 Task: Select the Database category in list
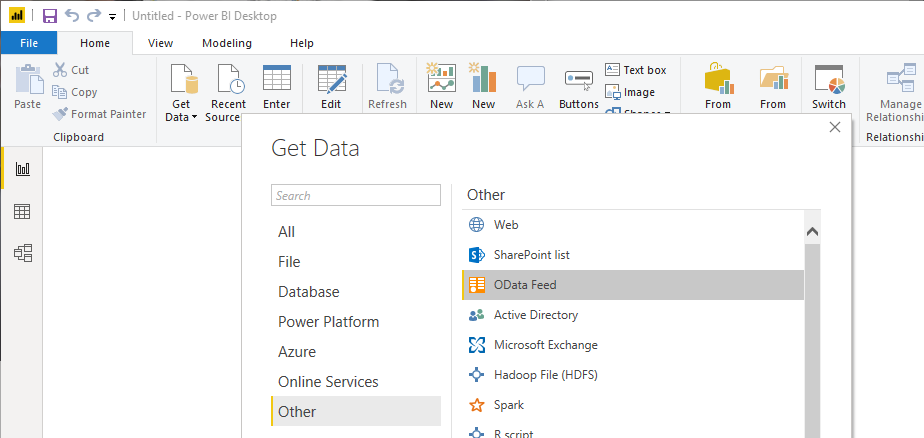(x=309, y=292)
